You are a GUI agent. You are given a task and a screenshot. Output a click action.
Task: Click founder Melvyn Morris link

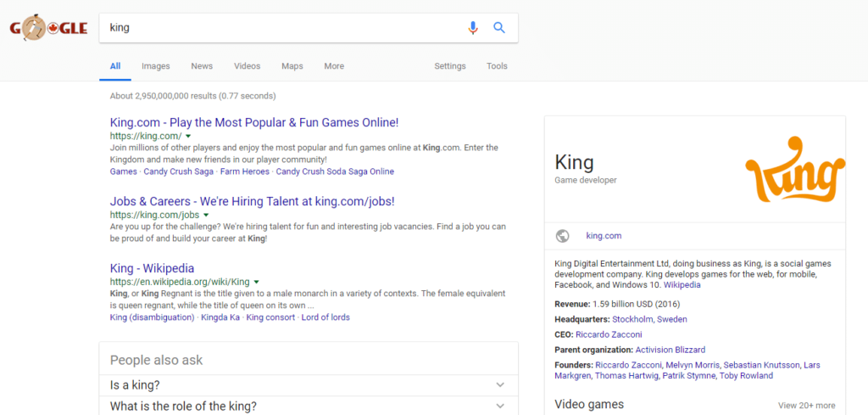click(692, 365)
